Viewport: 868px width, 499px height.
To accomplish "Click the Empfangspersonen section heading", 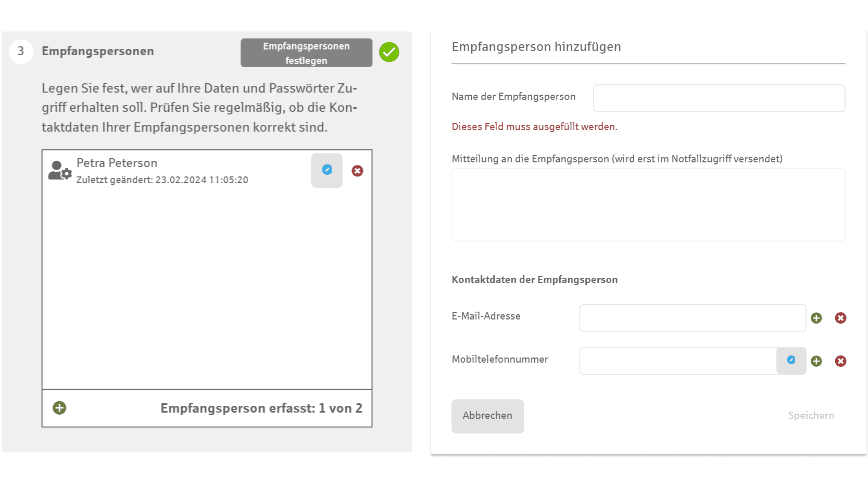I will (98, 51).
